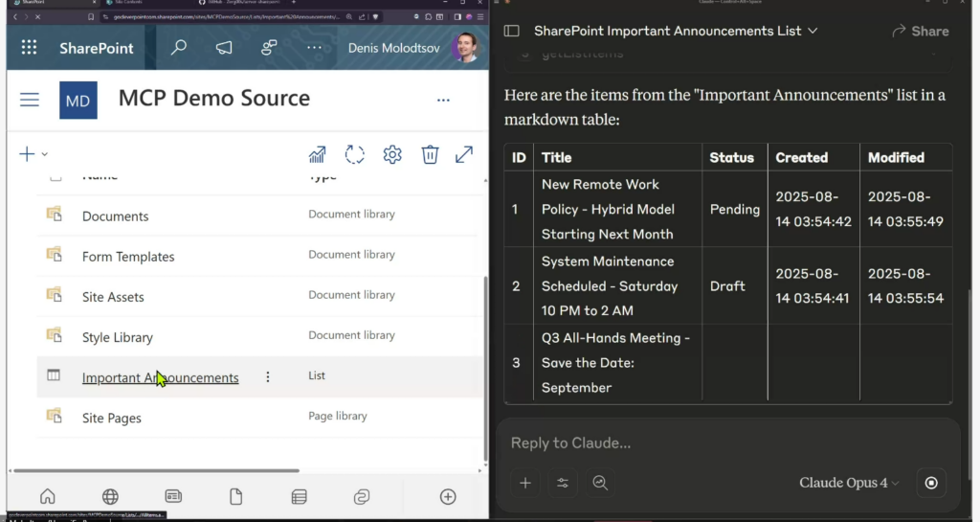Click the site contents horizontal scrollbar
The height and width of the screenshot is (522, 980).
(156, 470)
